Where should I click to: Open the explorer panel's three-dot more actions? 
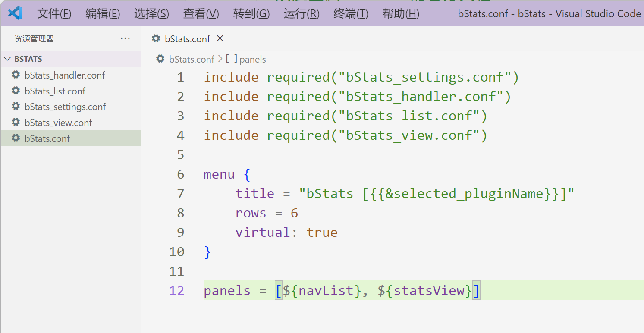(125, 39)
